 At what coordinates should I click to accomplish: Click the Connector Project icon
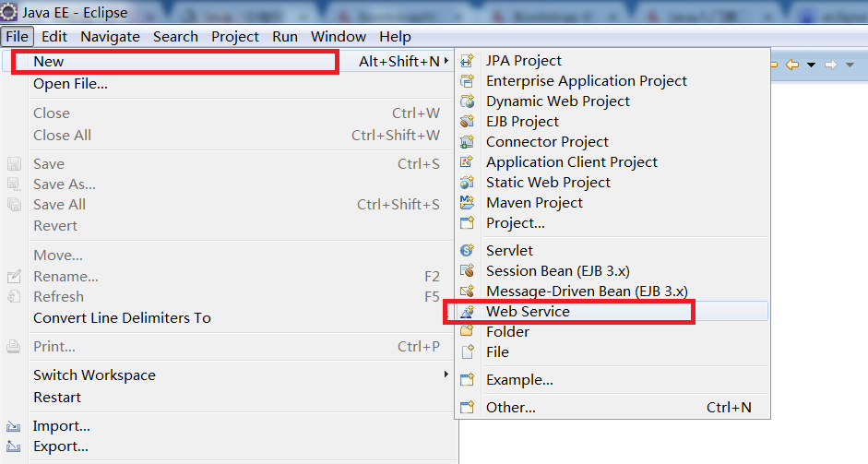pos(468,142)
